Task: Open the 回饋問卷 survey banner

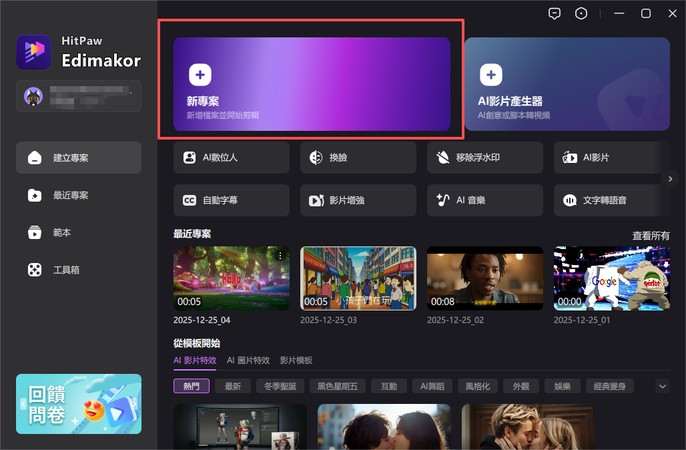Action: [x=79, y=404]
